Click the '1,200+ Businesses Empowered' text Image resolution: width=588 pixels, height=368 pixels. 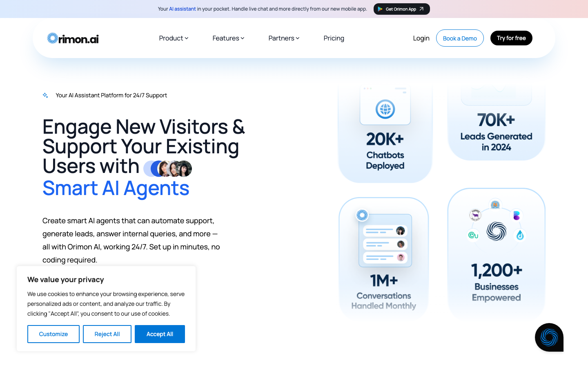click(x=496, y=282)
